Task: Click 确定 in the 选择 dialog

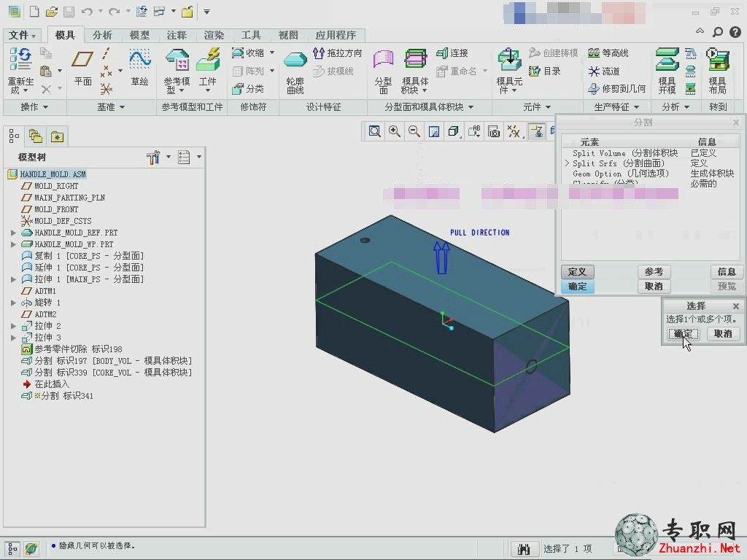Action: point(683,334)
